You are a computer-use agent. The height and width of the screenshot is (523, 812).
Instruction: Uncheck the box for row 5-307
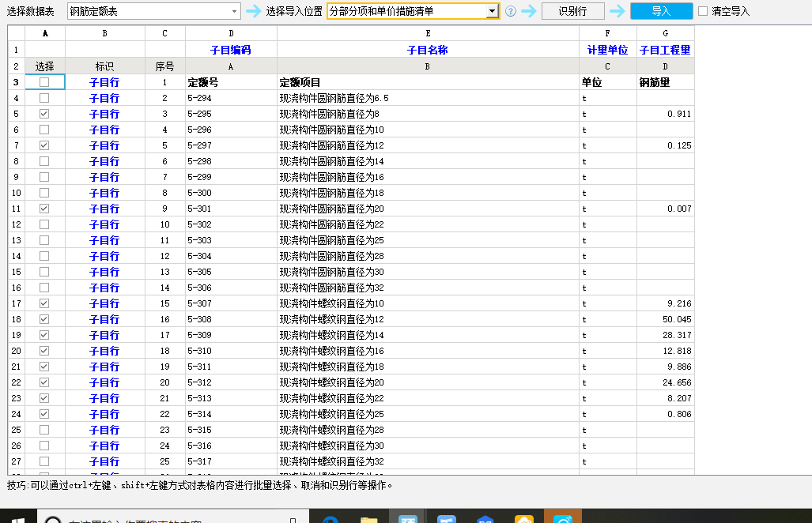44,303
